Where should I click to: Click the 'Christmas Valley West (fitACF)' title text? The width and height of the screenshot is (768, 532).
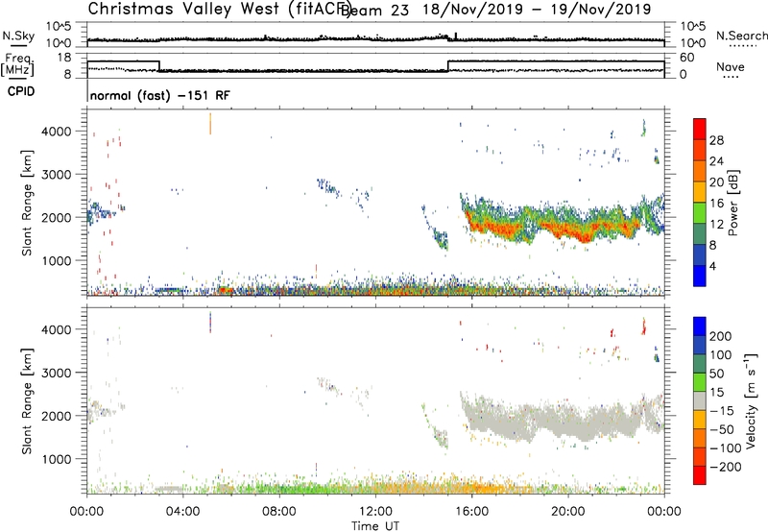(219, 10)
